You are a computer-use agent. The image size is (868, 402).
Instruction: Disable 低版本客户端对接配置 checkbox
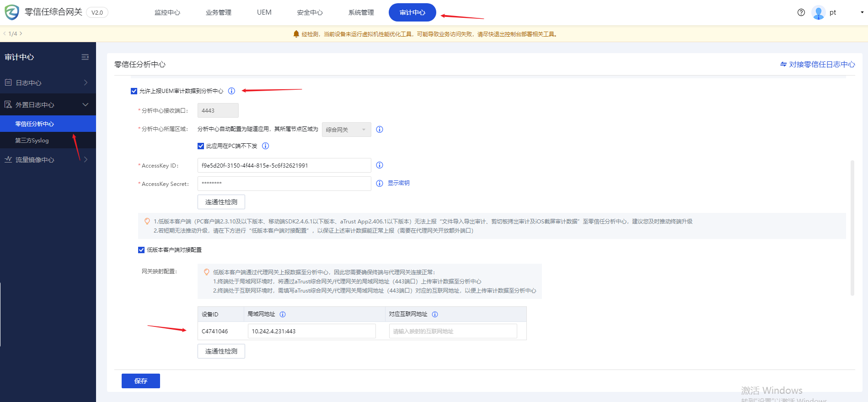pos(141,250)
